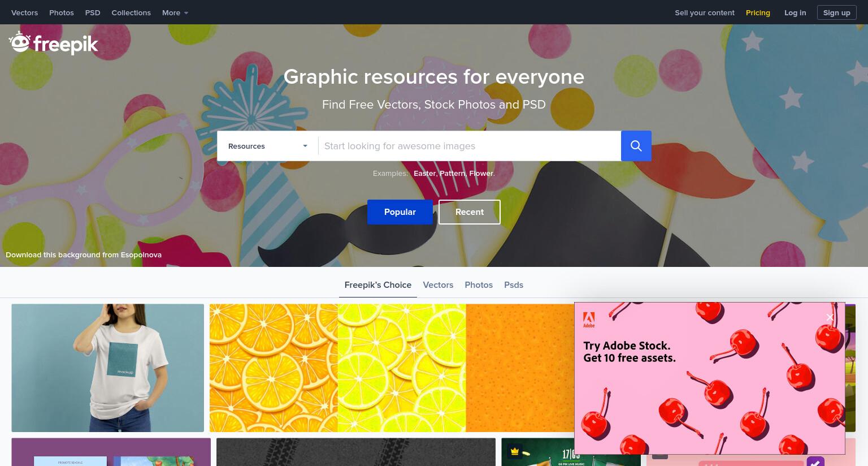Open the Pricing link
Image resolution: width=868 pixels, height=466 pixels.
758,12
